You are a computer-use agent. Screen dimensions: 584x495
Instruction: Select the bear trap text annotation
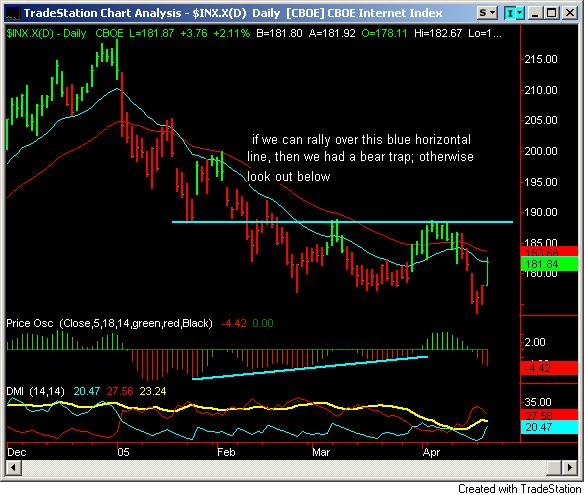coord(360,158)
